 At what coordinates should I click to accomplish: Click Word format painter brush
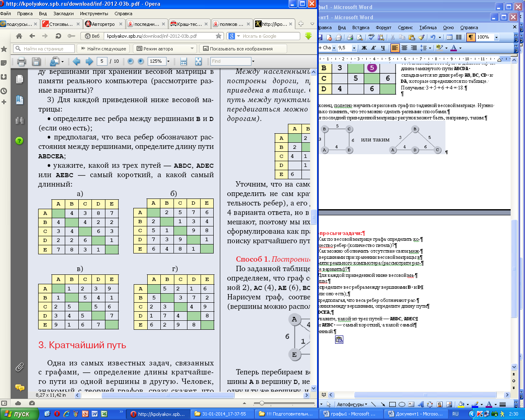[421, 37]
